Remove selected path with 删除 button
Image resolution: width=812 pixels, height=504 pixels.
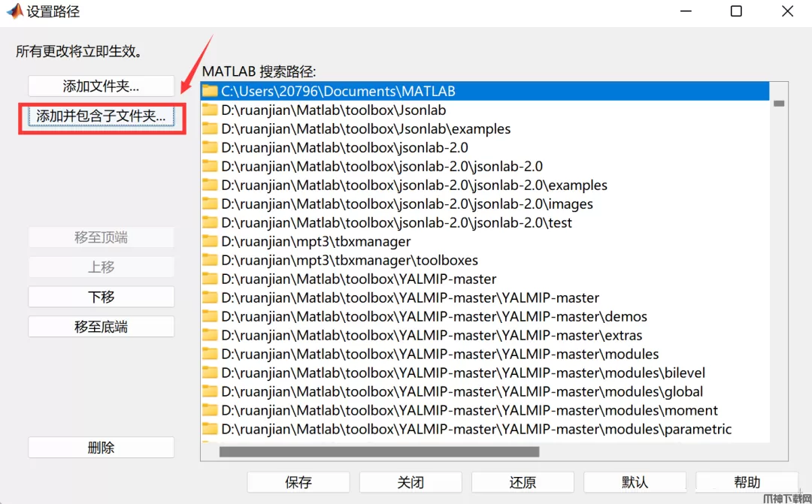(101, 448)
